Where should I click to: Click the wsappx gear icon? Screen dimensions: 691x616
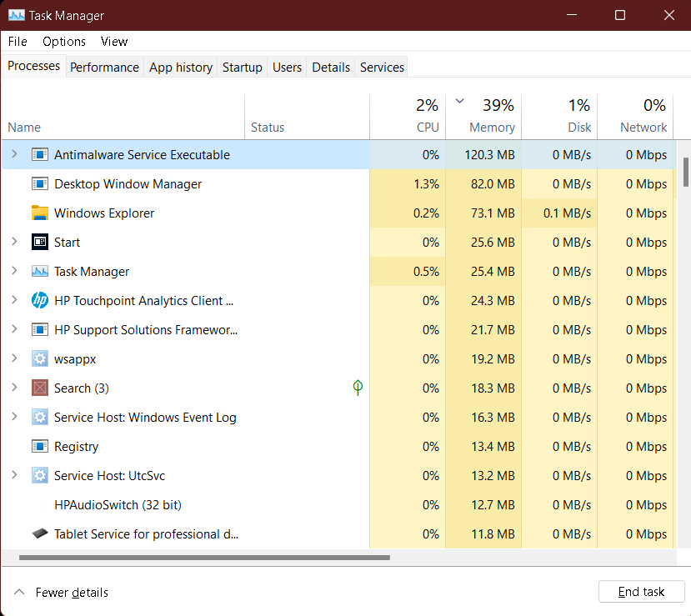click(x=40, y=358)
